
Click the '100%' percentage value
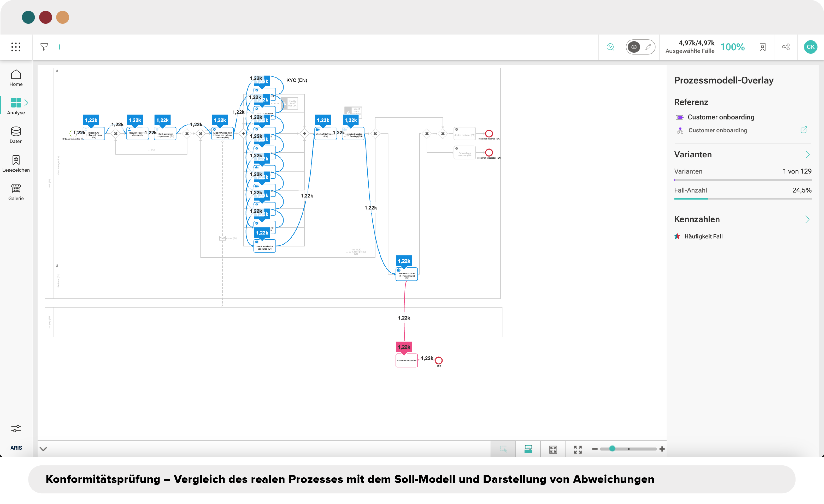[732, 47]
